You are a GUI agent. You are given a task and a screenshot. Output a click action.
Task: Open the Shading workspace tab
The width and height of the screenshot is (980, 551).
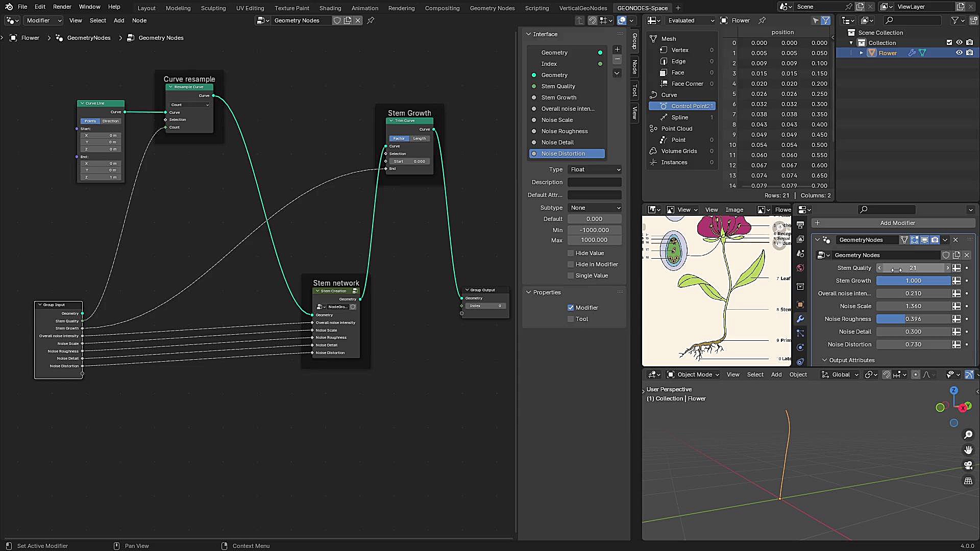coord(330,8)
